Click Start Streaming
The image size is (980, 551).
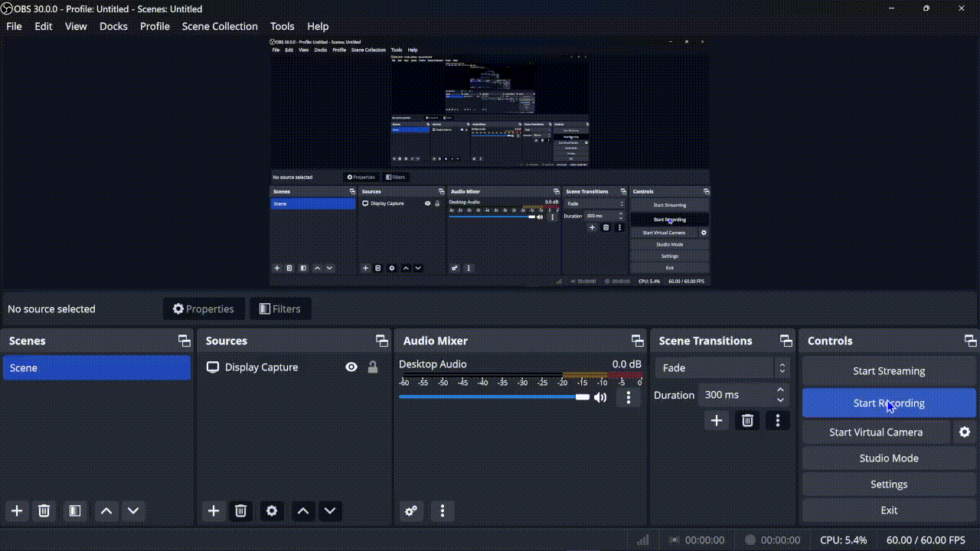pos(889,371)
